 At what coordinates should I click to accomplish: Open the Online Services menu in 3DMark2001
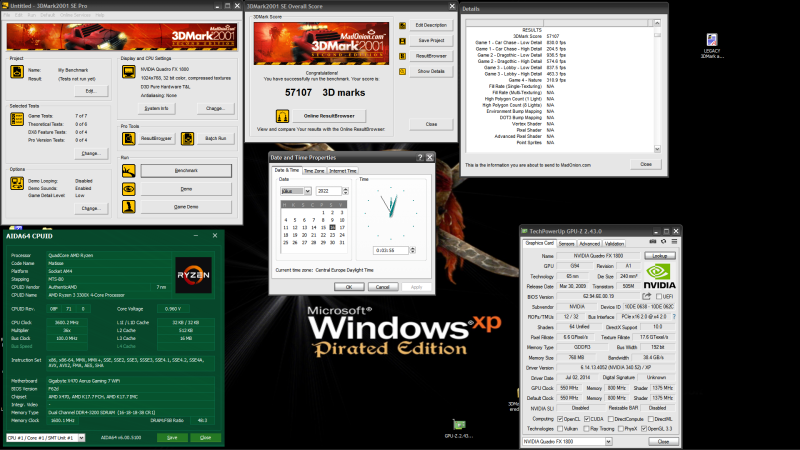coord(75,15)
